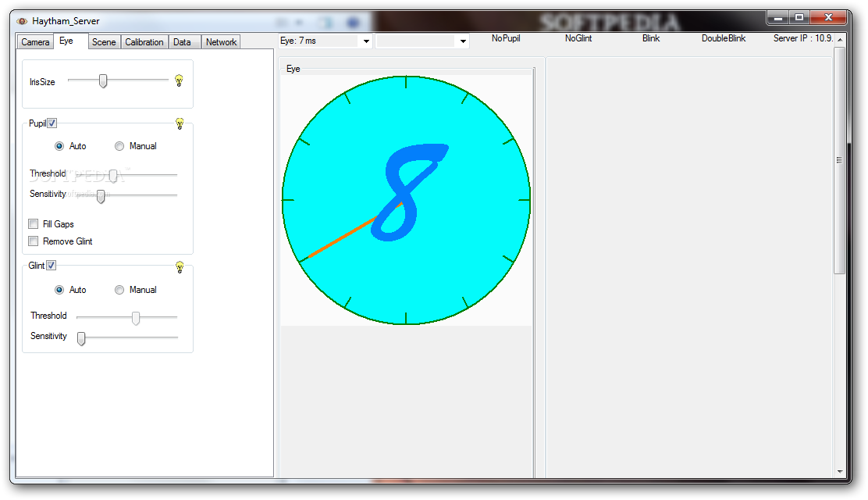Enable the Fill Gaps checkbox

pyautogui.click(x=34, y=224)
